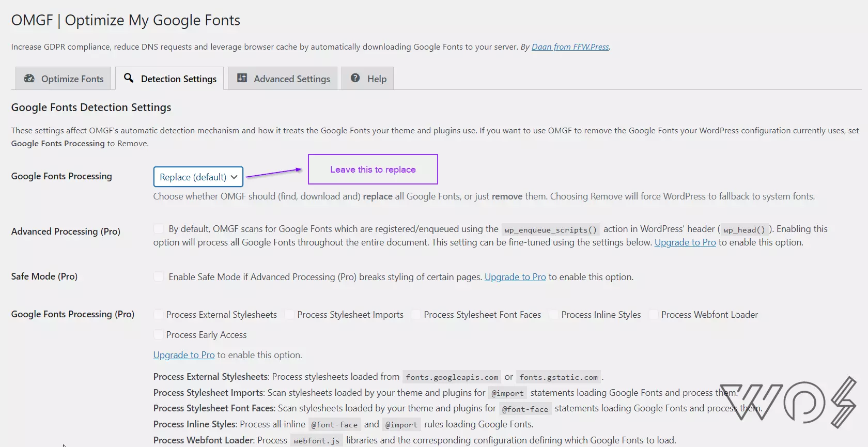This screenshot has height=447, width=868.
Task: Tick the Process Stylesheet Imports checkbox
Action: click(x=290, y=315)
